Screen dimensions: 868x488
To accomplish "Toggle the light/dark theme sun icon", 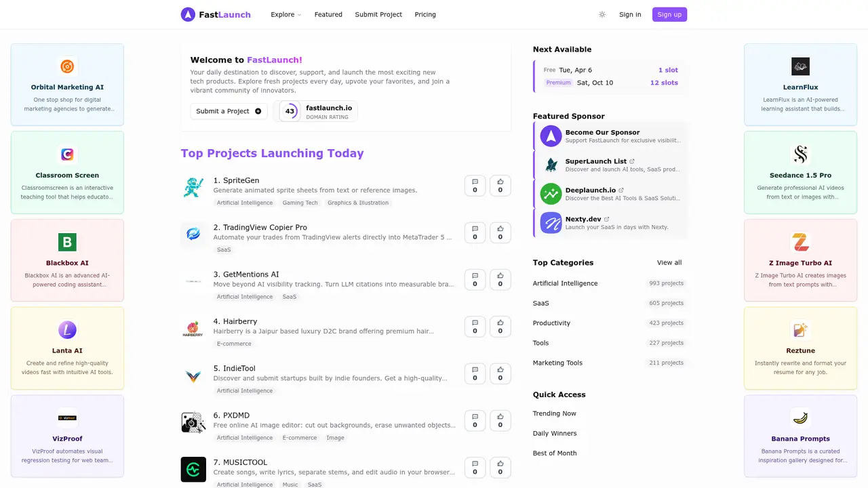I will (x=602, y=14).
